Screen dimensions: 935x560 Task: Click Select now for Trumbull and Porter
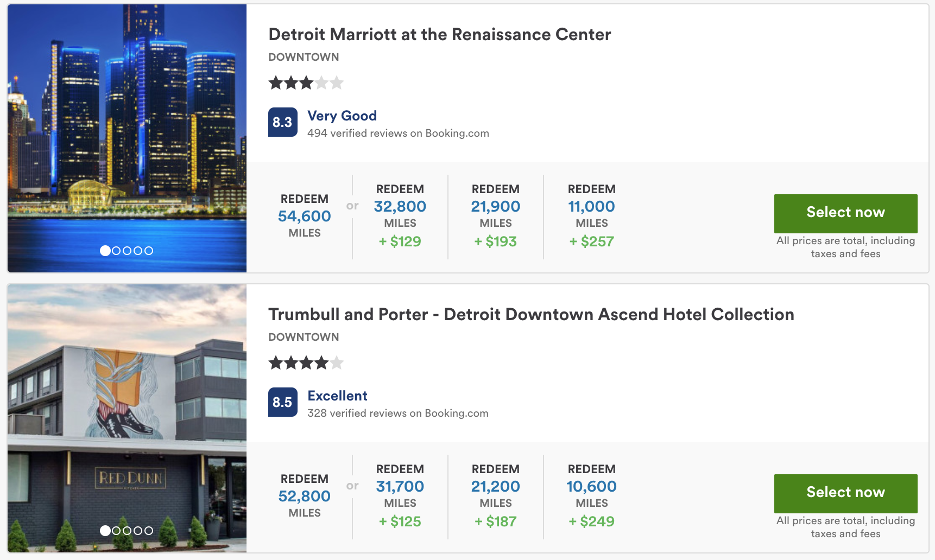[845, 493]
